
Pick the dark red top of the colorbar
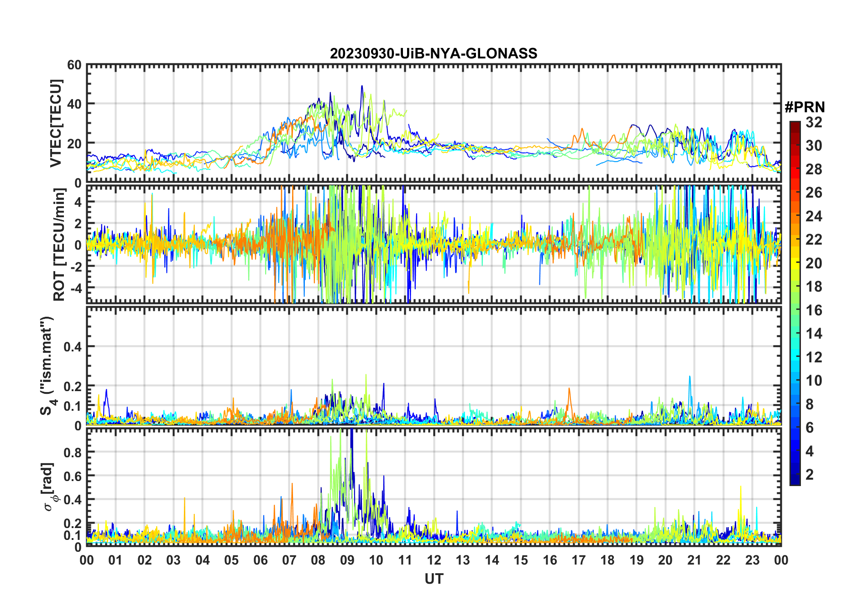click(x=795, y=125)
